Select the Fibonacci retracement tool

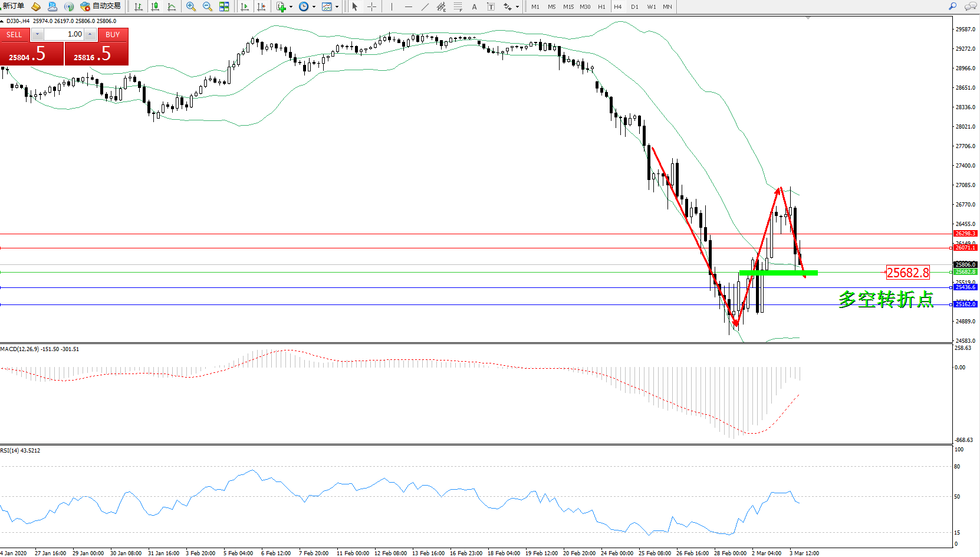point(458,6)
